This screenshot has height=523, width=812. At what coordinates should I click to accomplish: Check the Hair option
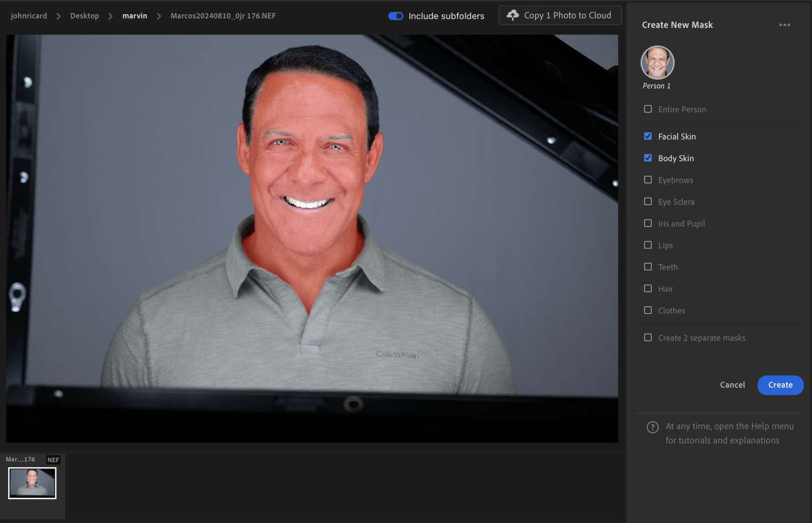click(647, 289)
